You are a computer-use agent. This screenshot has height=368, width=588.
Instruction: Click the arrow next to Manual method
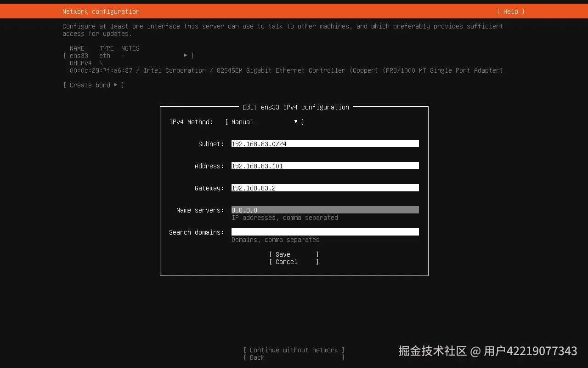pos(296,122)
